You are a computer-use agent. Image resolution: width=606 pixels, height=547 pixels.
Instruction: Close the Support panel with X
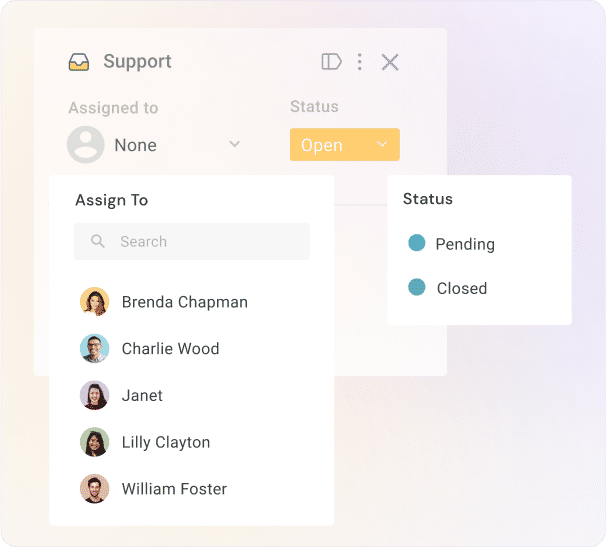pos(390,62)
